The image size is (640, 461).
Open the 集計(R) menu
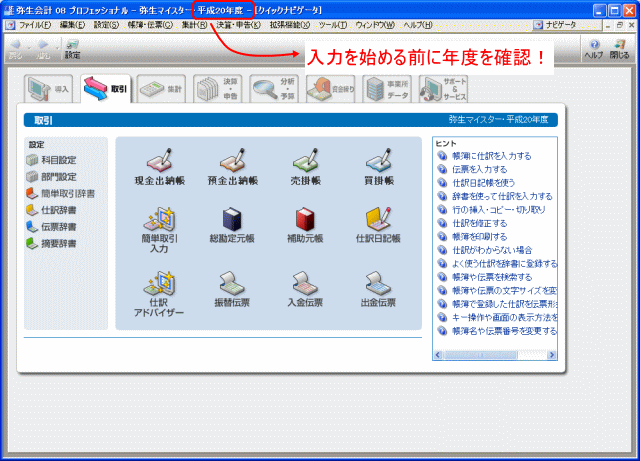(x=194, y=25)
